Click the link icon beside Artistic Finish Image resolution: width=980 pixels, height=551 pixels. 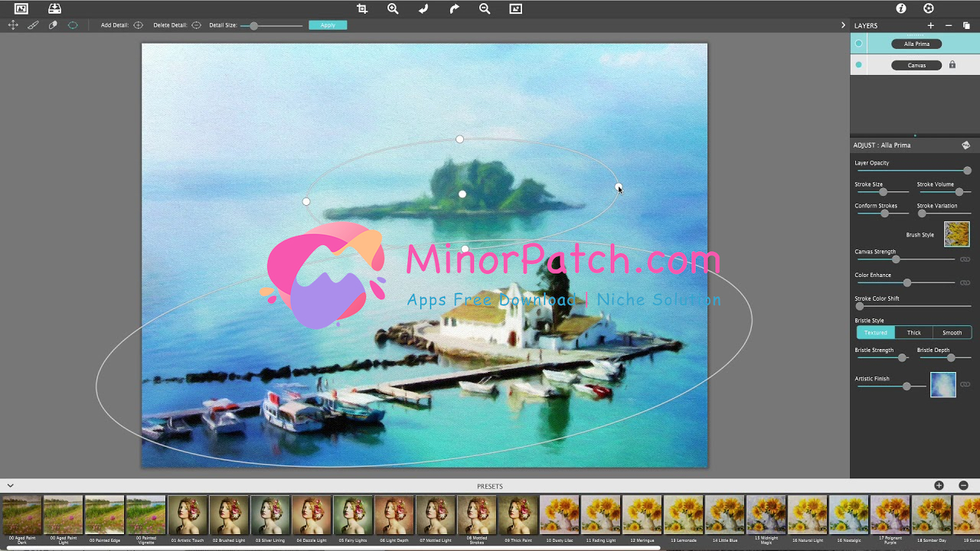click(965, 384)
